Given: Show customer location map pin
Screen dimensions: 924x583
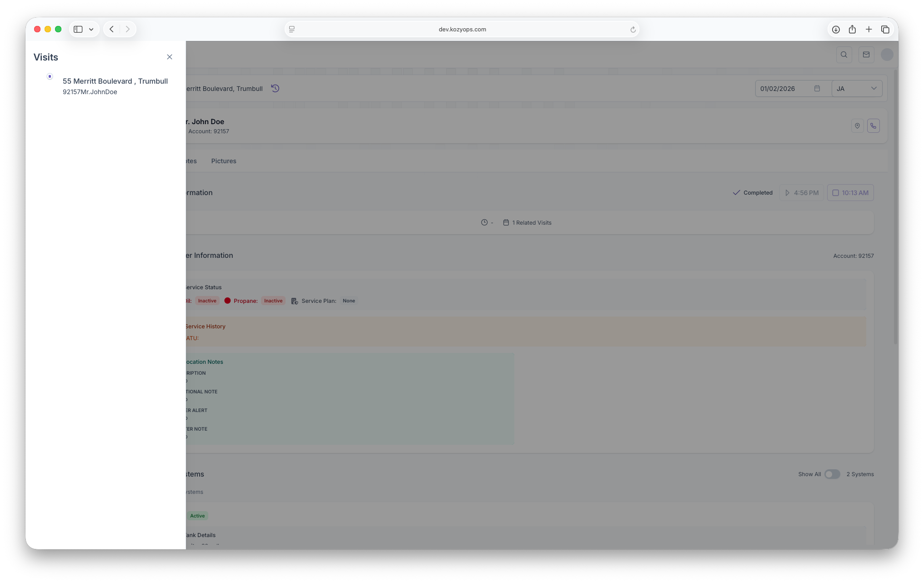Looking at the screenshot, I should 857,126.
